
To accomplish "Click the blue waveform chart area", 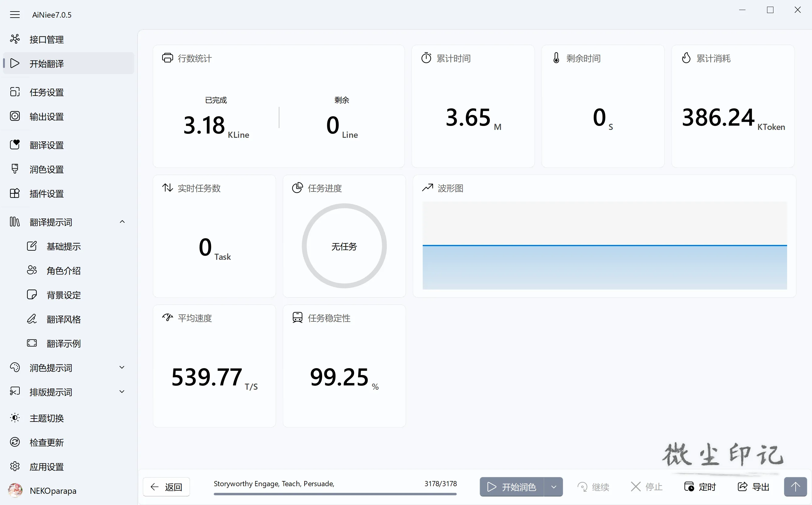I will click(x=605, y=267).
